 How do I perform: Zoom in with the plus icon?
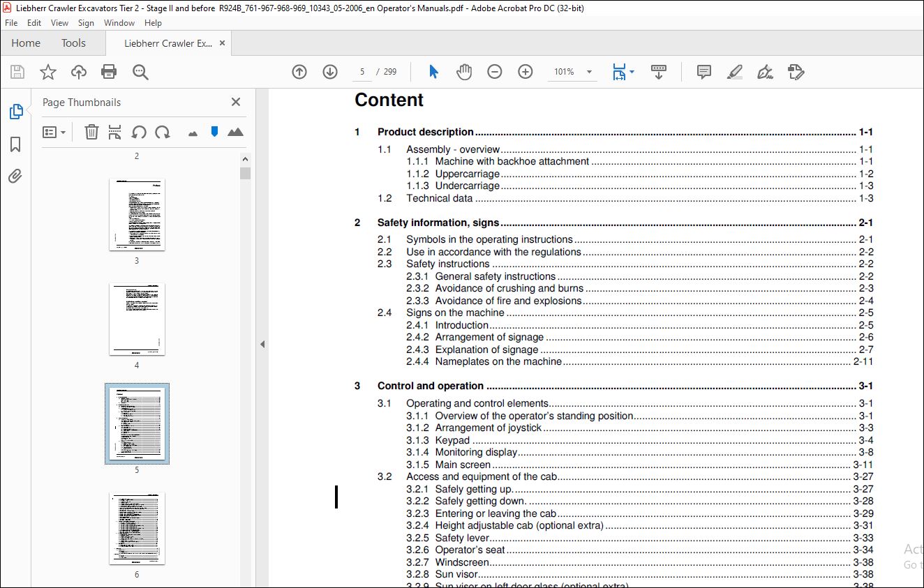[x=526, y=72]
